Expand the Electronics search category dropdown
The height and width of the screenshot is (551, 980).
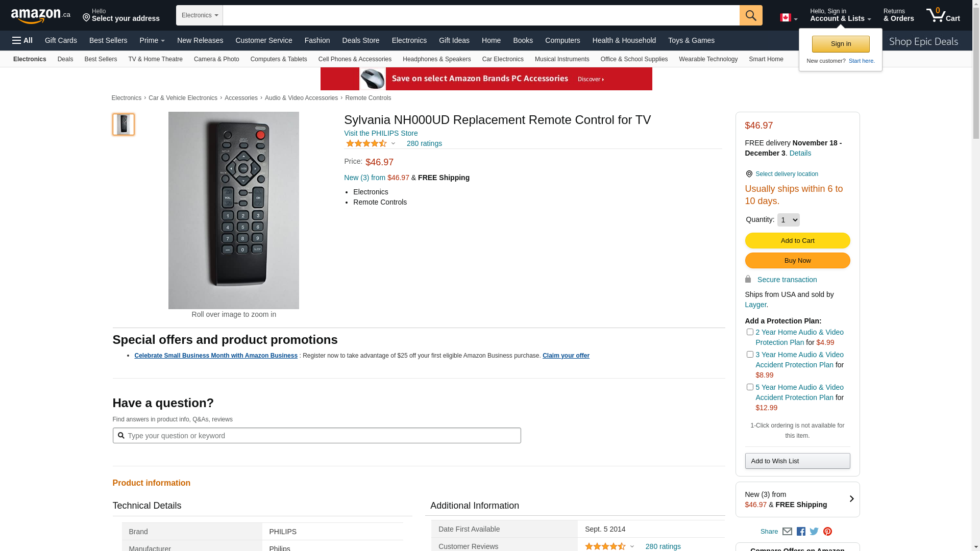(x=200, y=15)
